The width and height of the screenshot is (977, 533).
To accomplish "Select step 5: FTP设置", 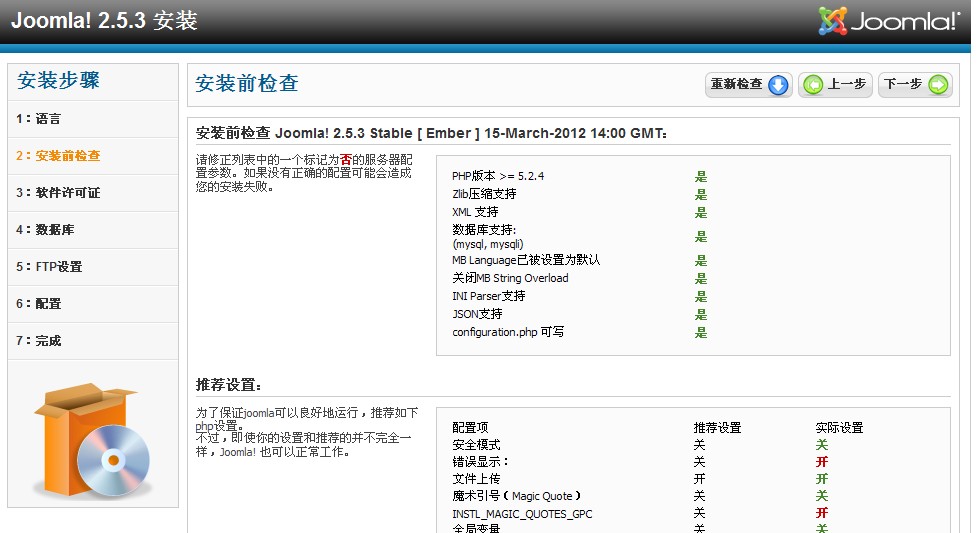I will 93,267.
